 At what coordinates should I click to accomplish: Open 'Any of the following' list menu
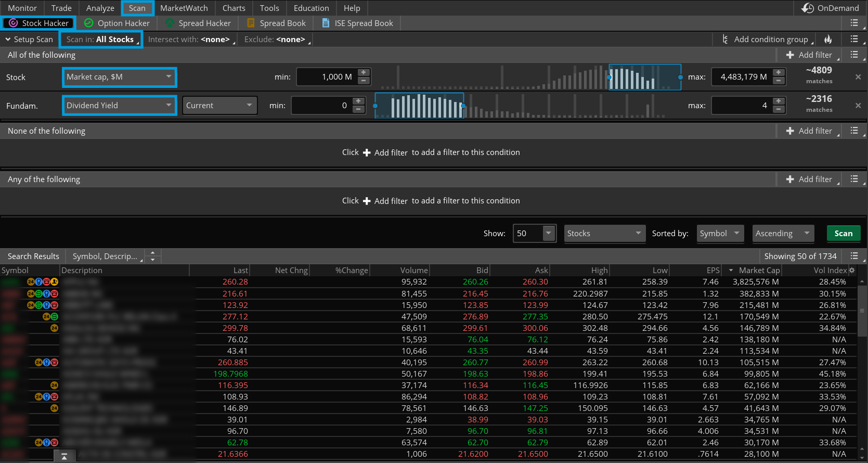tap(854, 179)
